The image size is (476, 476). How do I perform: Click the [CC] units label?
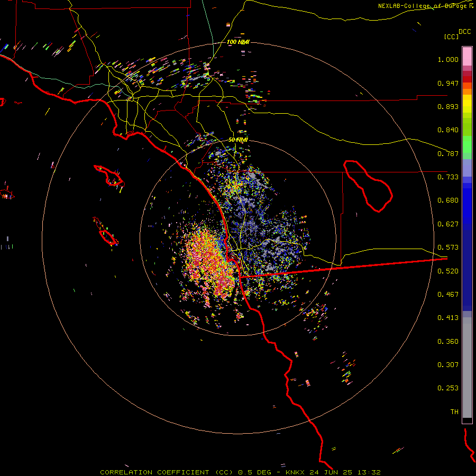[x=452, y=36]
